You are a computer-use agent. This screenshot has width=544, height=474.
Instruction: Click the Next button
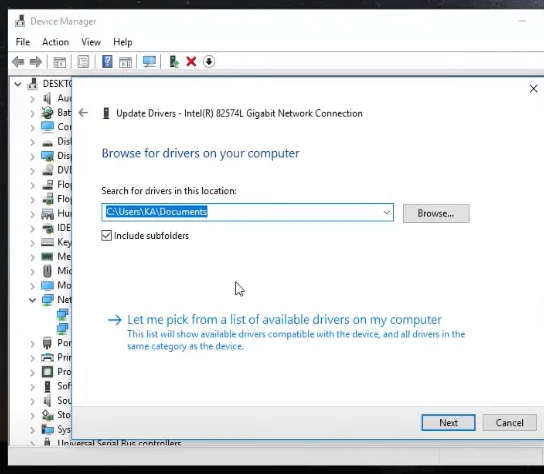[x=448, y=423]
